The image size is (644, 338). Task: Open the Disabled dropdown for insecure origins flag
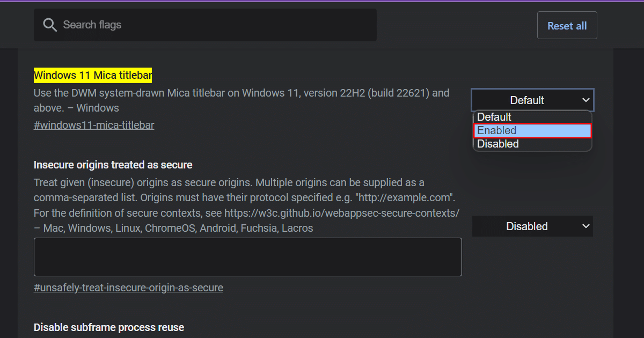(x=532, y=226)
